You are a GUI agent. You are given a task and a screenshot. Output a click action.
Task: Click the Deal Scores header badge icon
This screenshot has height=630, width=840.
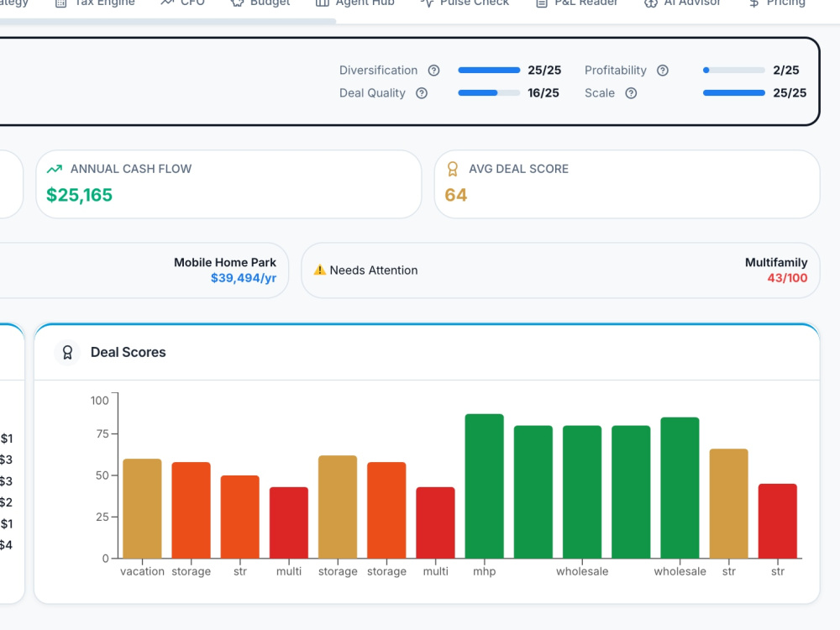coord(67,353)
